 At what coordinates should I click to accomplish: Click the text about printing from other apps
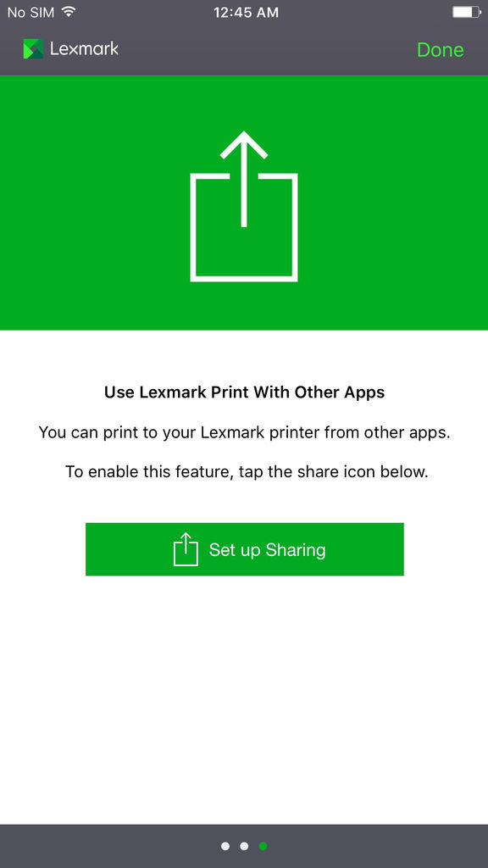pyautogui.click(x=244, y=432)
